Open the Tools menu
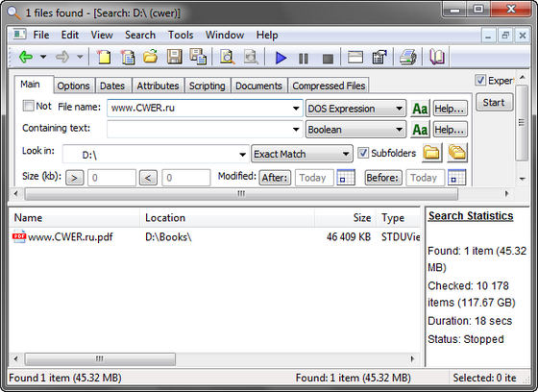Viewport: 538px width, 392px height. click(181, 35)
